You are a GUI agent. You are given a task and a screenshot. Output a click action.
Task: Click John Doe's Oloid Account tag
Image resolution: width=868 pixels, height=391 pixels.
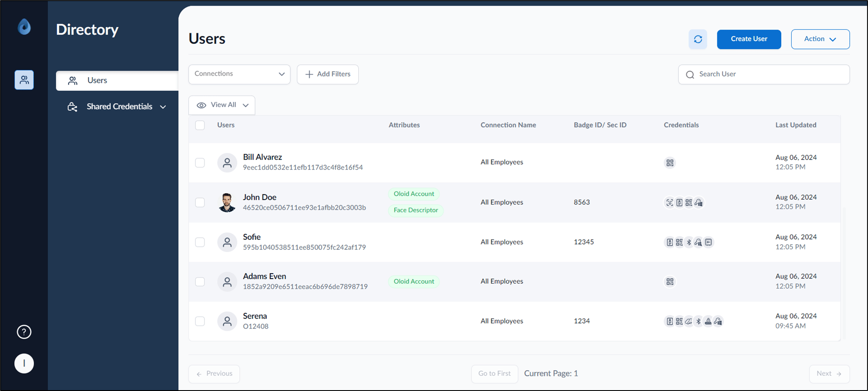(x=414, y=194)
